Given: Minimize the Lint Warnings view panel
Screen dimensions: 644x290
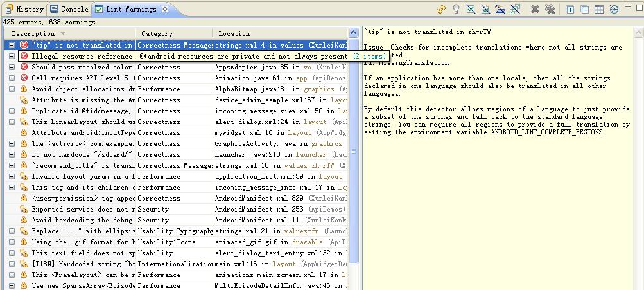Looking at the screenshot, I should click(627, 6).
